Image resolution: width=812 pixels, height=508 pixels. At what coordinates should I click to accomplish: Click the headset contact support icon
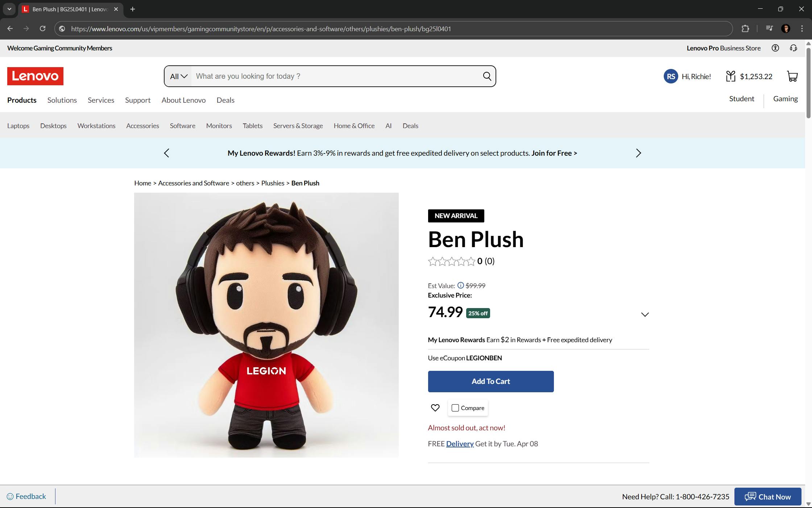coord(793,48)
